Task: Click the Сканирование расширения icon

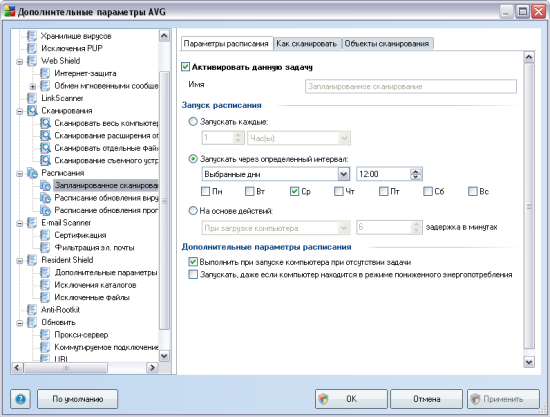Action: point(45,135)
